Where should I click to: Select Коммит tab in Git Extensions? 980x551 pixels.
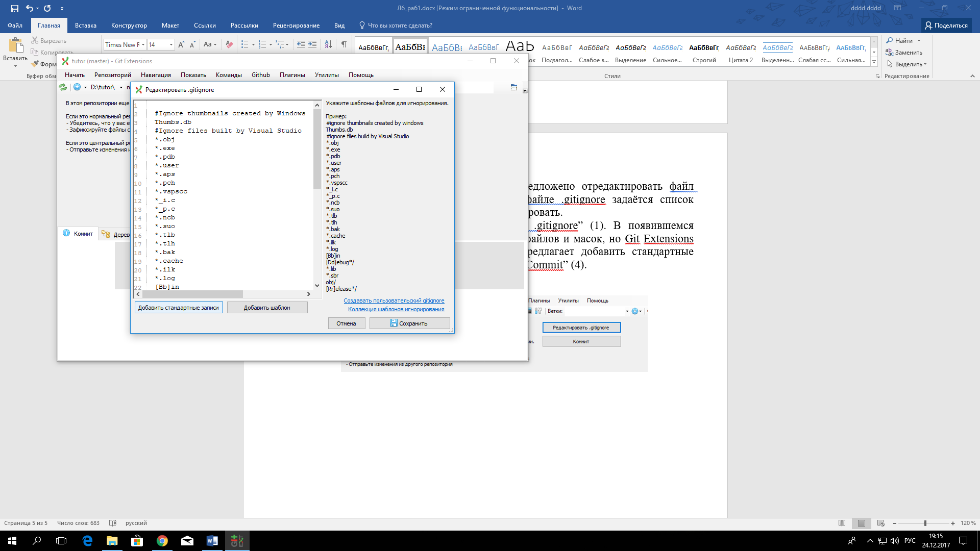78,234
